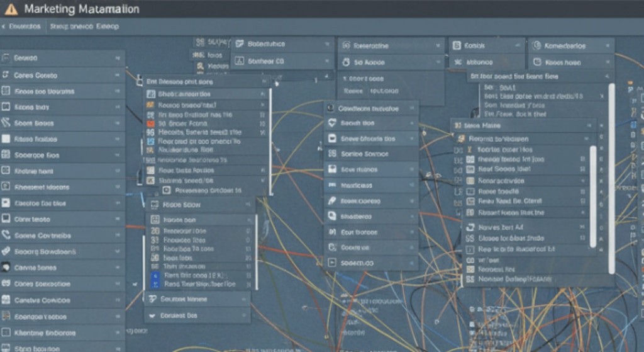Click the pen icon in the center panel

tap(332, 201)
